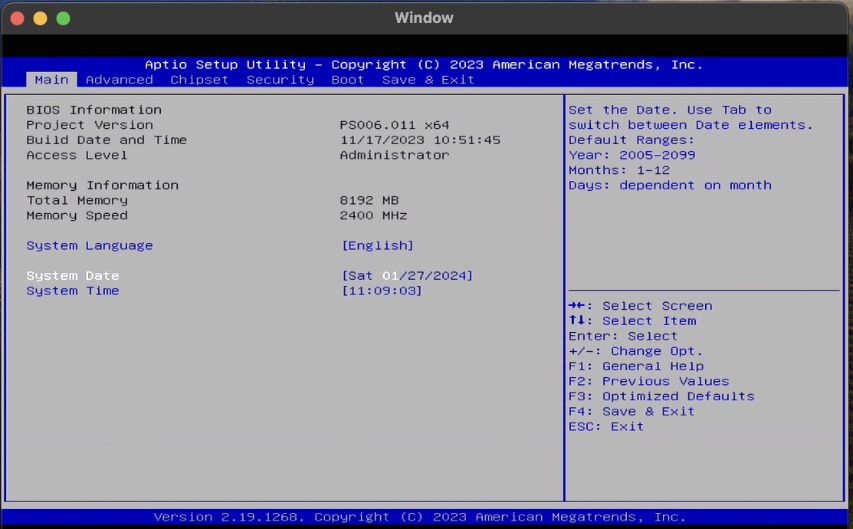This screenshot has height=529, width=853.
Task: Select the System Time setting label
Action: (x=72, y=291)
